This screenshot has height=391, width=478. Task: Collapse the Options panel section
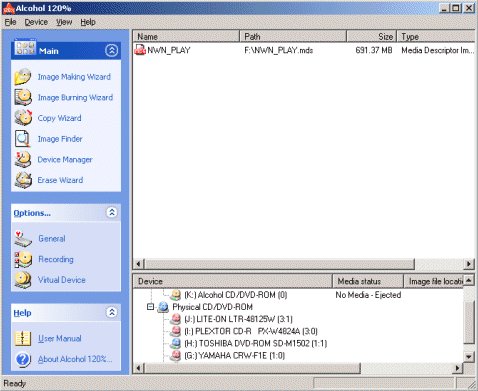[112, 212]
